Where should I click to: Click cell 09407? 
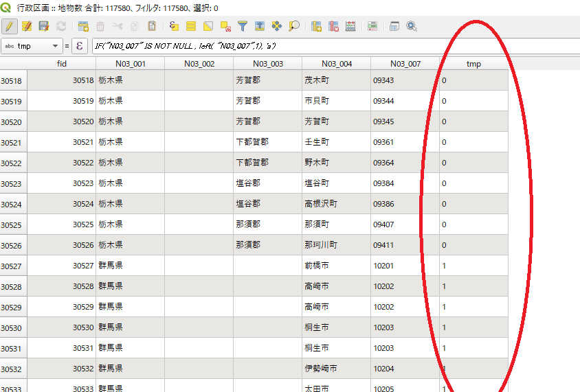coord(405,224)
